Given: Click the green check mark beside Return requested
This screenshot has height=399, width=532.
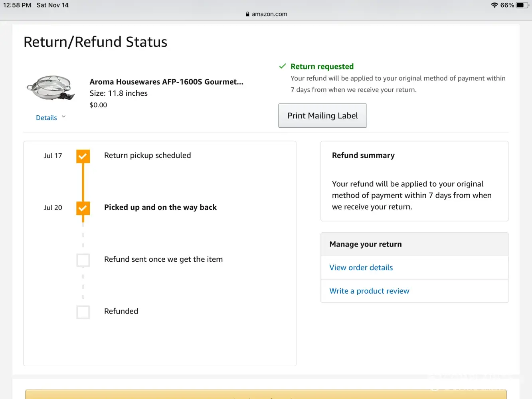Looking at the screenshot, I should tap(283, 66).
